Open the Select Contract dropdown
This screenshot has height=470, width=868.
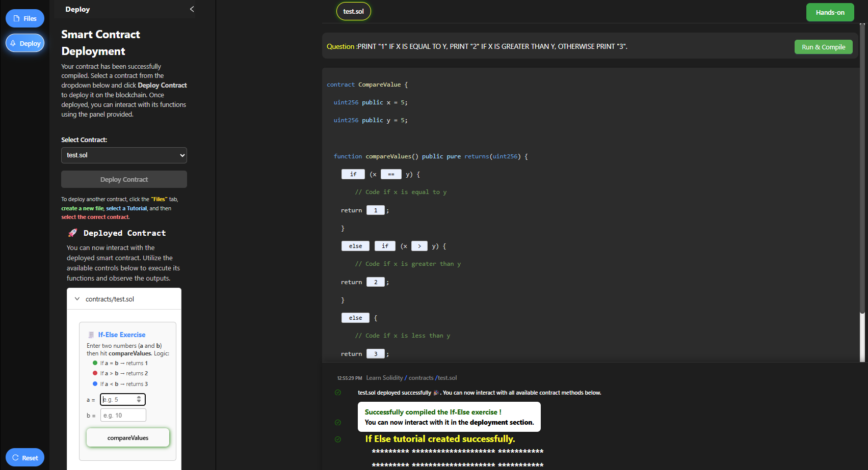coord(124,155)
